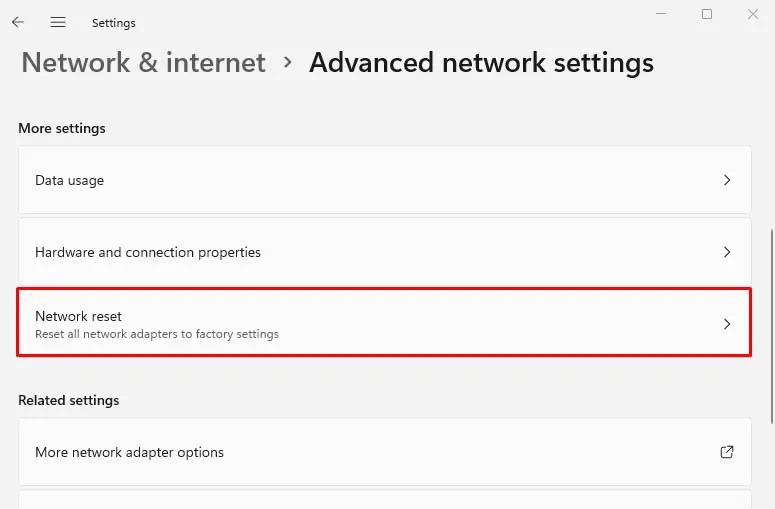Image resolution: width=775 pixels, height=509 pixels.
Task: Click the back arrow in title bar
Action: (x=18, y=22)
